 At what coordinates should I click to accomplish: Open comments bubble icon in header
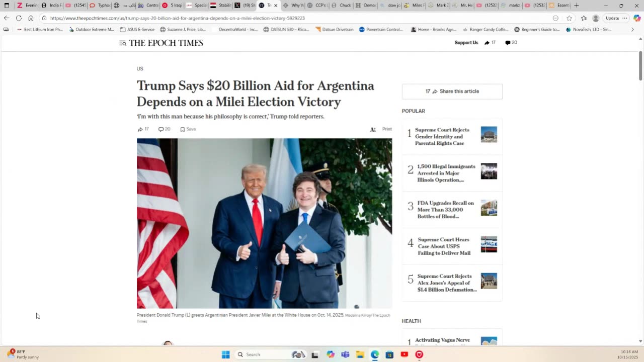tap(508, 43)
